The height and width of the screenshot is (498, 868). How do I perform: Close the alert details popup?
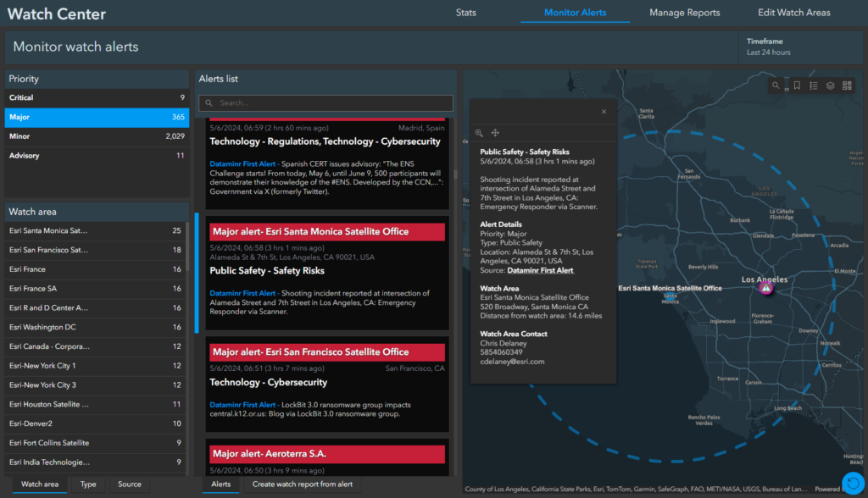click(604, 112)
